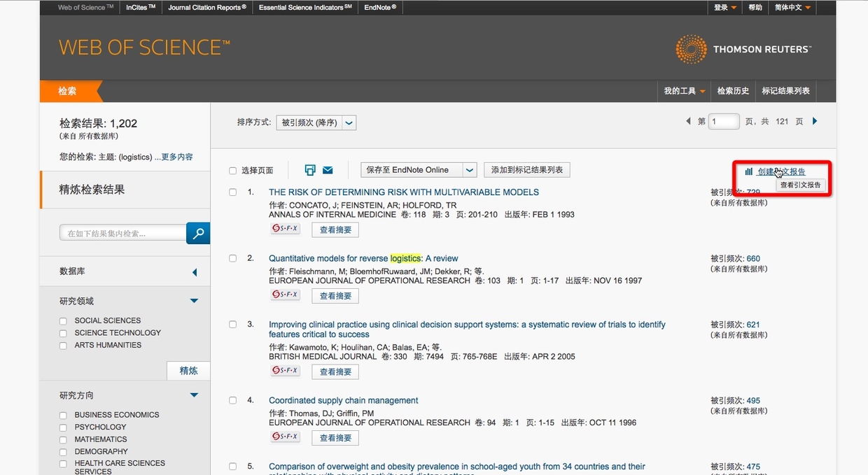Tick the SOCIAL SCIENCES checkbox
This screenshot has height=475, width=868.
(64, 321)
